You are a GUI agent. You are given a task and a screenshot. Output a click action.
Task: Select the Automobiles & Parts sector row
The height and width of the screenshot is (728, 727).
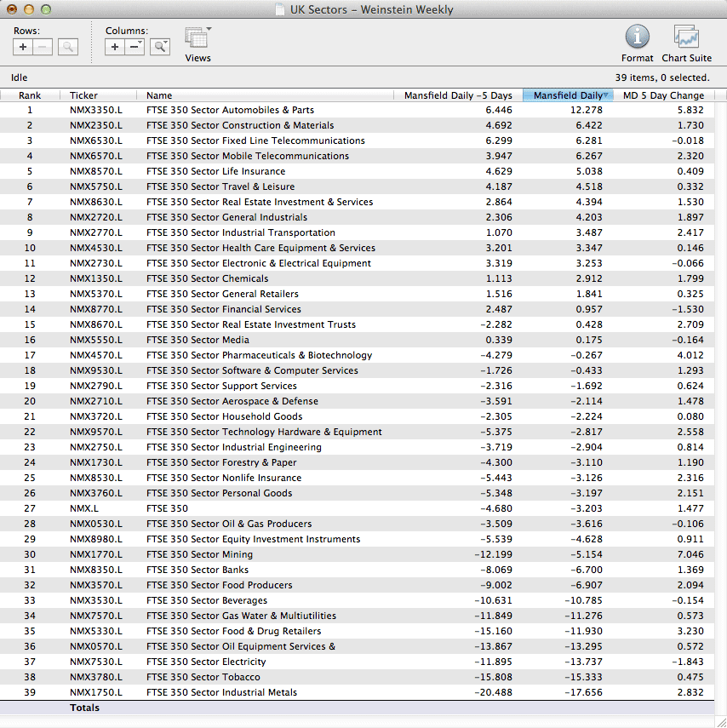230,110
